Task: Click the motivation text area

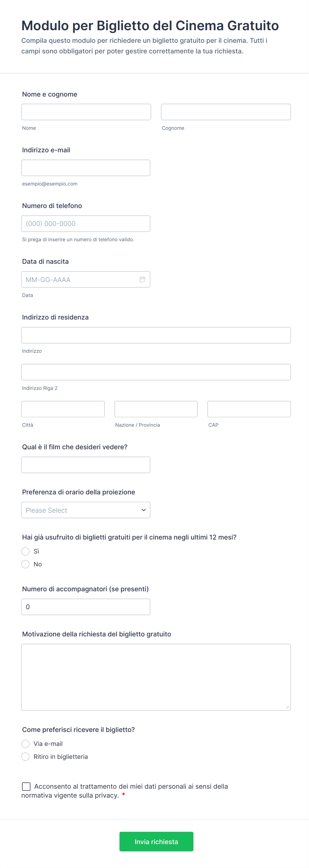Action: [156, 677]
